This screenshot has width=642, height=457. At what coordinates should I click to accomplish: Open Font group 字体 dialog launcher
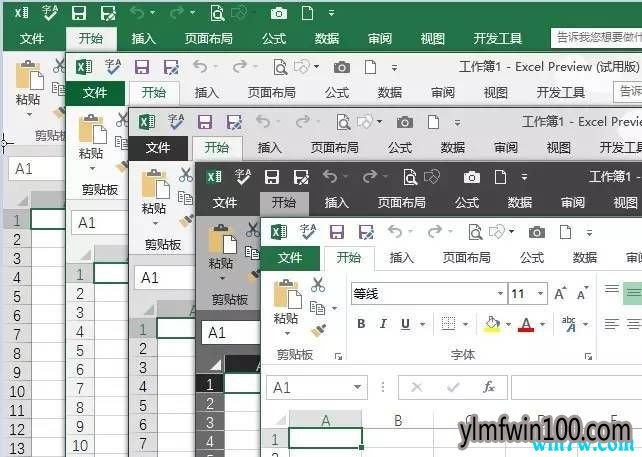pos(588,356)
